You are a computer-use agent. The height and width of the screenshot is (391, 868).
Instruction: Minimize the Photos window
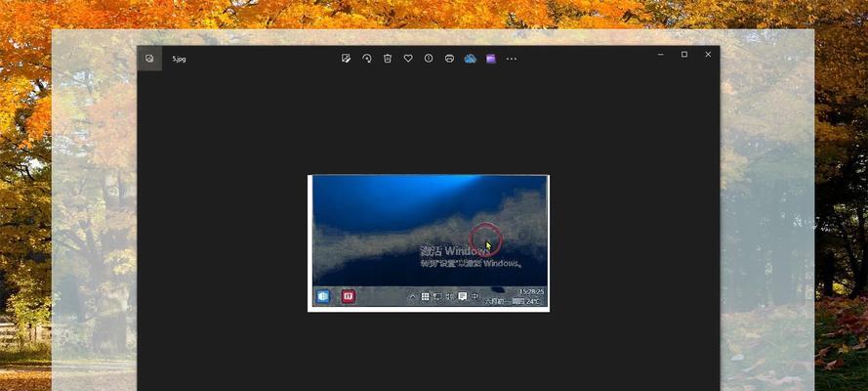(660, 55)
